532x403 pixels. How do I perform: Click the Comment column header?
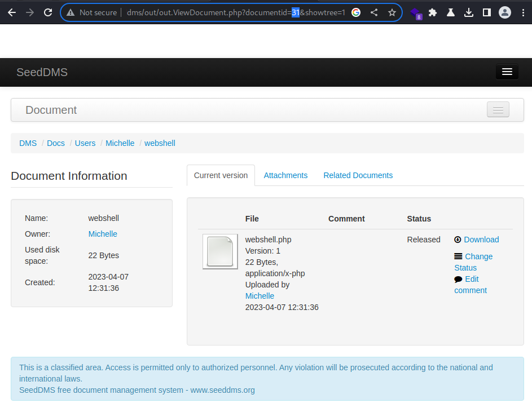click(346, 219)
